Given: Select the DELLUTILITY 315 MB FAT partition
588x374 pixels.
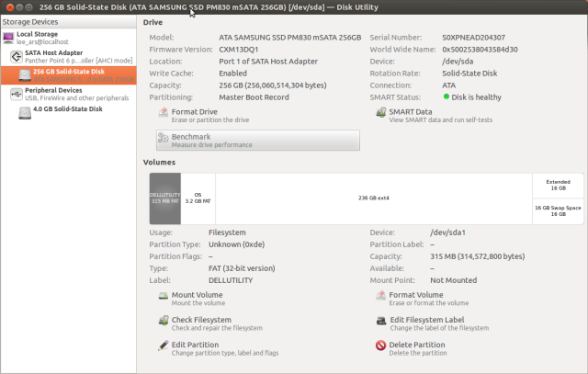Looking at the screenshot, I should point(165,198).
